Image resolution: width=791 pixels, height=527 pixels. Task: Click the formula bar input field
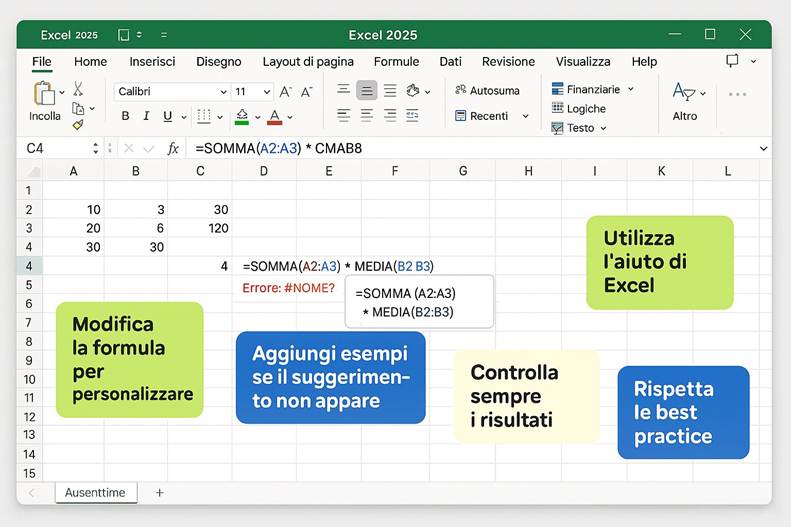472,148
